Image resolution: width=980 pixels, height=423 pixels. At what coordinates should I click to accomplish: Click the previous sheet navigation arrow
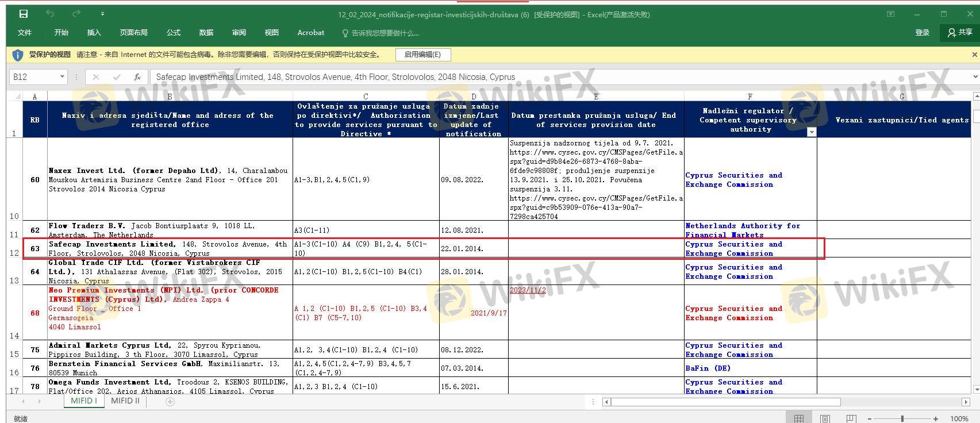pos(23,401)
